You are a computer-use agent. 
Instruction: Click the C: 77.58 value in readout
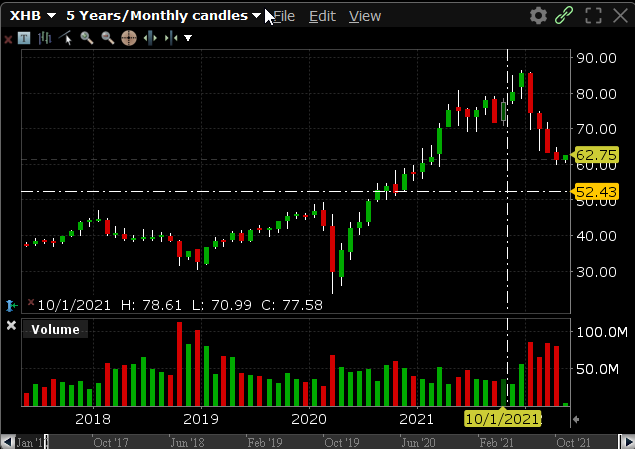[292, 305]
